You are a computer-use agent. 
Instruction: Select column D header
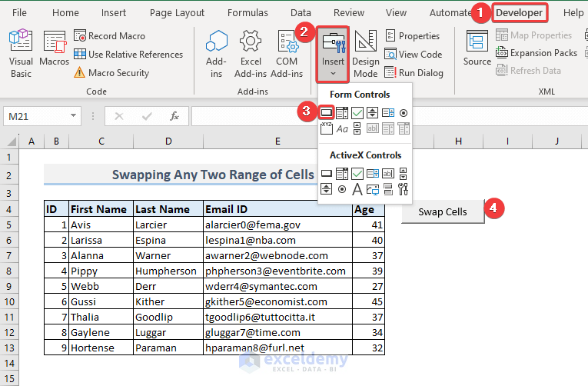point(168,141)
